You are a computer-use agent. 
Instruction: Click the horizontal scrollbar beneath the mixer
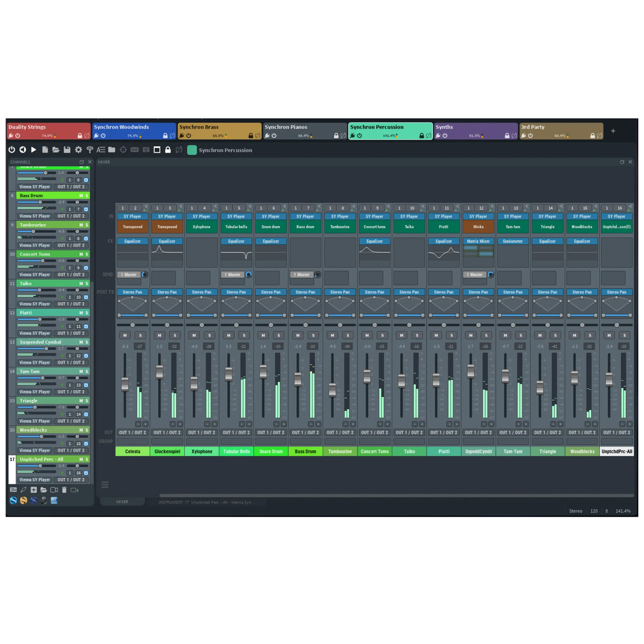point(396,495)
